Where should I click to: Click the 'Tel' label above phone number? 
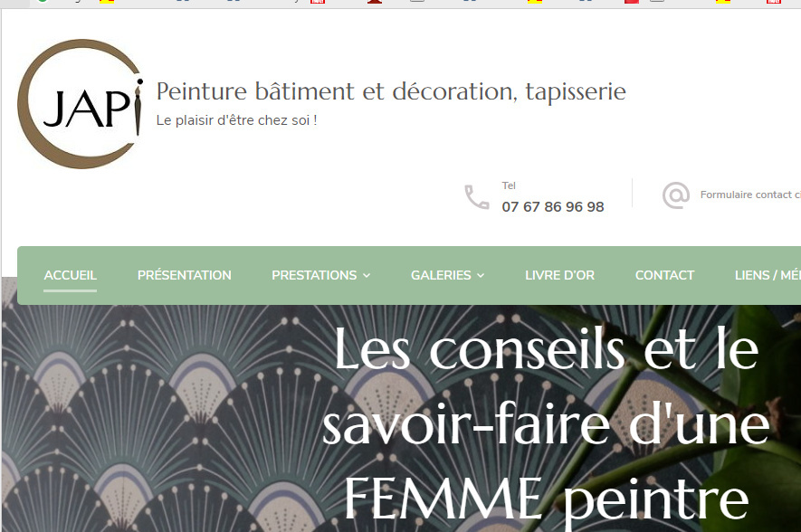tap(509, 185)
